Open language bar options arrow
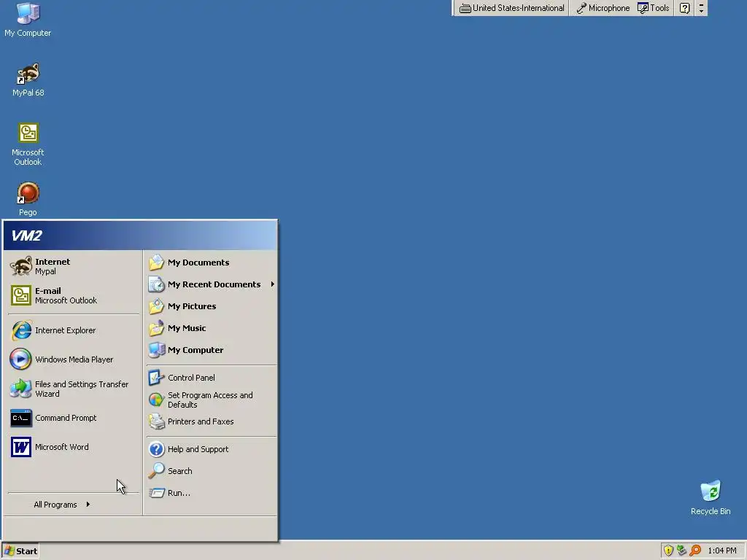Image resolution: width=747 pixels, height=560 pixels. click(x=701, y=8)
